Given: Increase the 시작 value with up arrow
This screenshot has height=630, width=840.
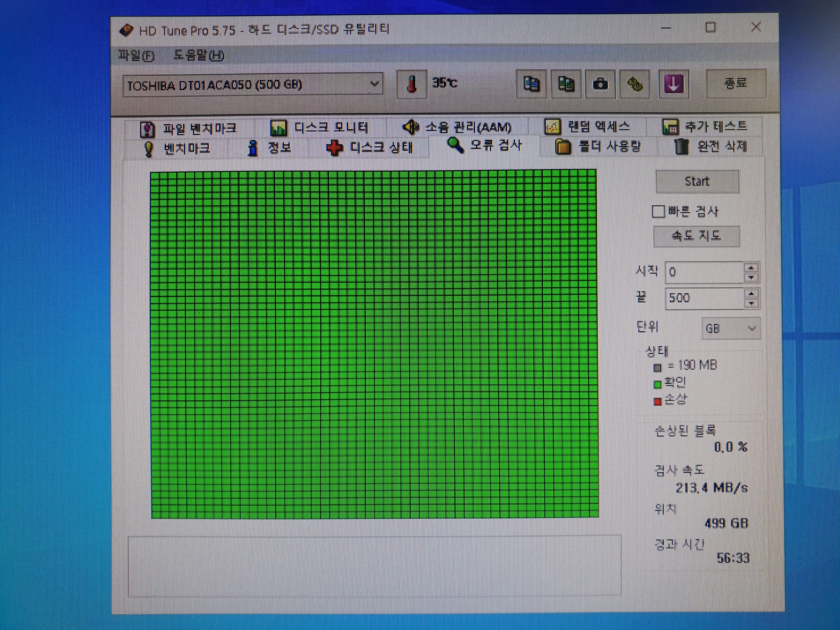Looking at the screenshot, I should tap(751, 268).
